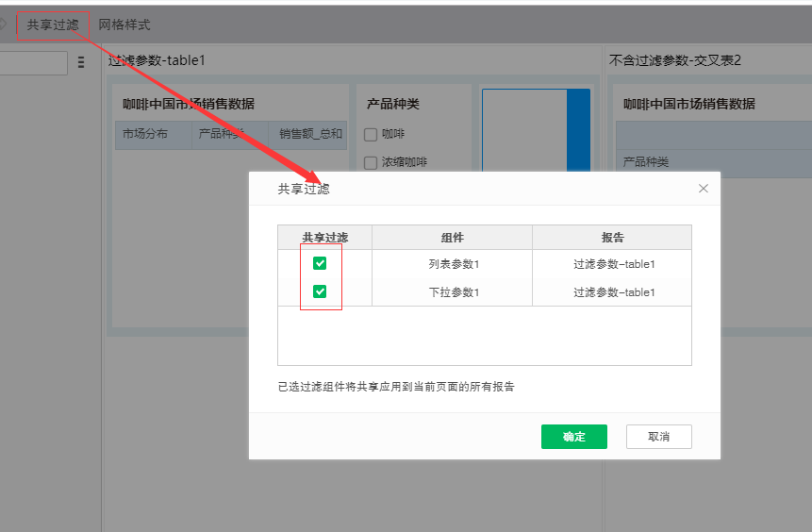The height and width of the screenshot is (532, 812).
Task: Click the 组件 column header
Action: [x=452, y=238]
